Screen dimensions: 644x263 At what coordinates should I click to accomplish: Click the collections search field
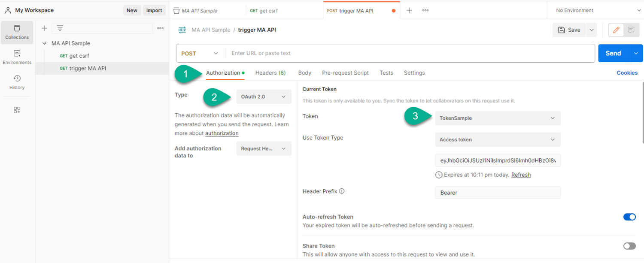point(102,28)
